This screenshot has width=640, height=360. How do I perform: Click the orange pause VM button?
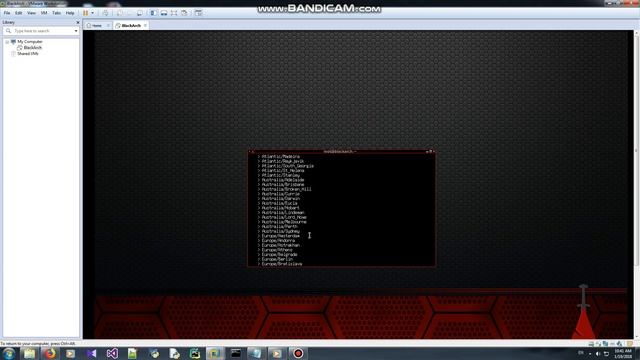coord(86,13)
